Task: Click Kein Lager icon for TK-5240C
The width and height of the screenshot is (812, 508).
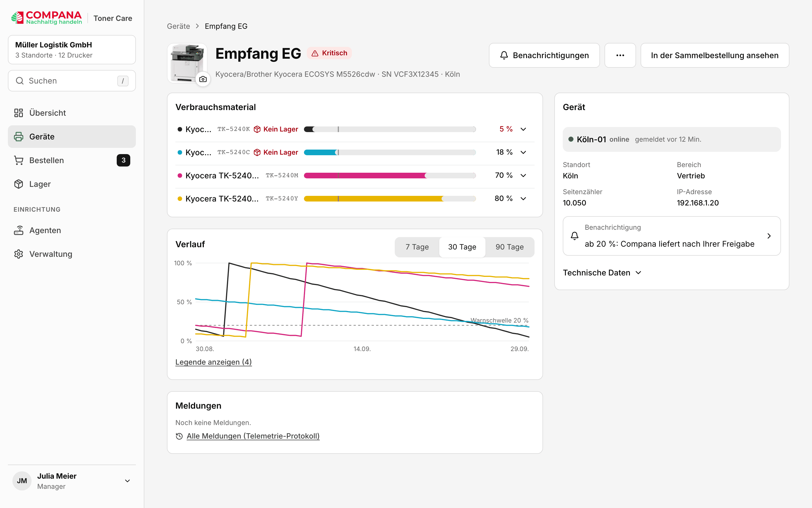Action: (257, 152)
